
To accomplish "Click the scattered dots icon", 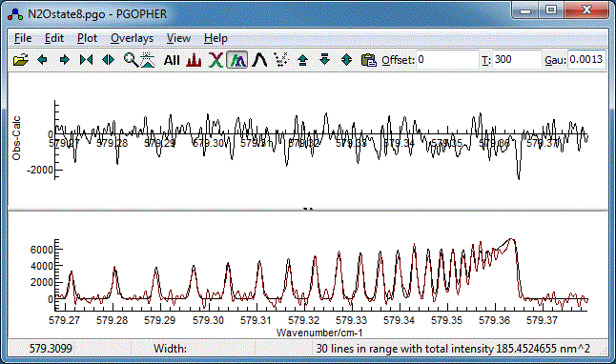I will pyautogui.click(x=281, y=60).
